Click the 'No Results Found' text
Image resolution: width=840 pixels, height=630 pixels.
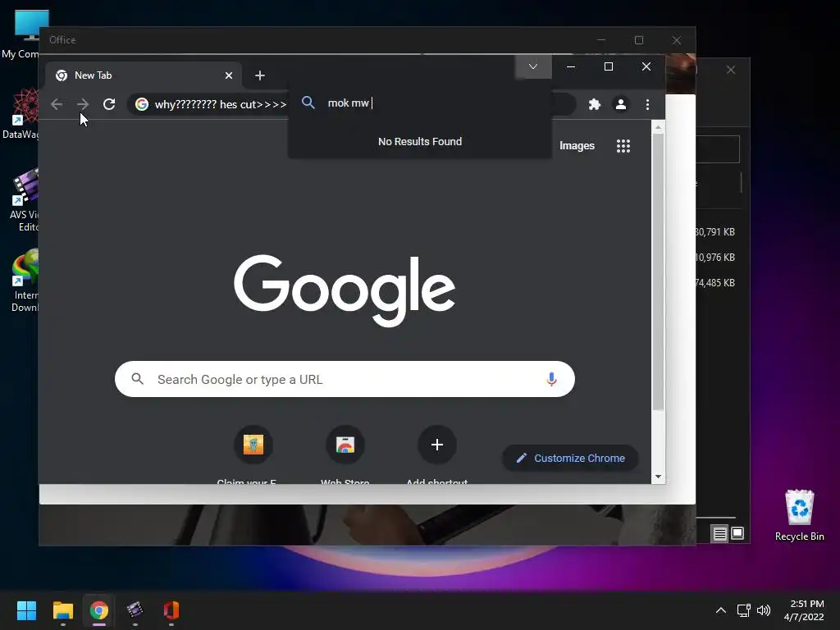click(x=420, y=141)
